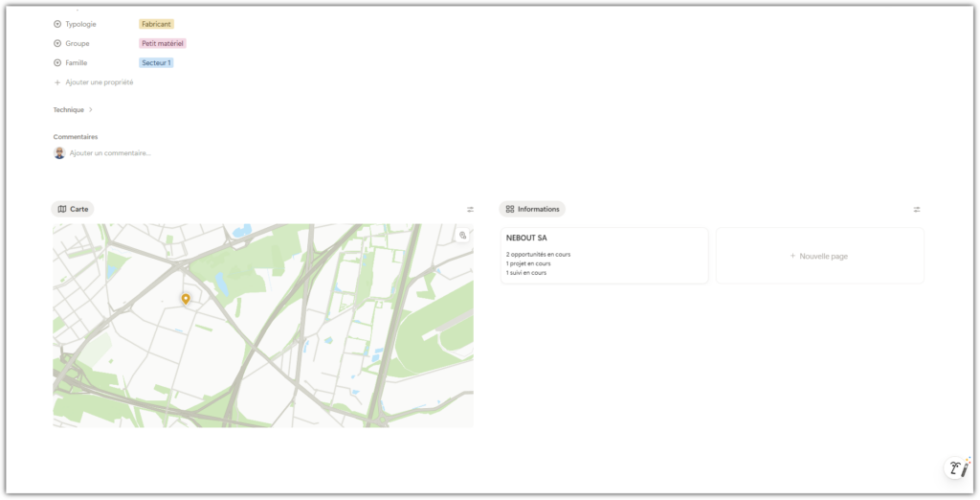This screenshot has width=980, height=500.
Task: Click the Typologie property icon
Action: pos(57,24)
